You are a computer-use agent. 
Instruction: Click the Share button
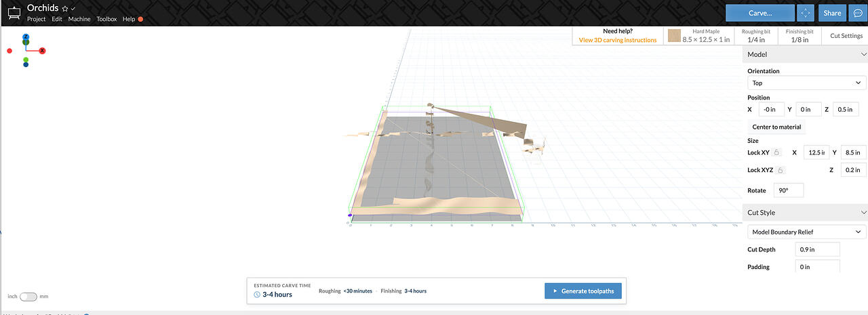pyautogui.click(x=831, y=13)
